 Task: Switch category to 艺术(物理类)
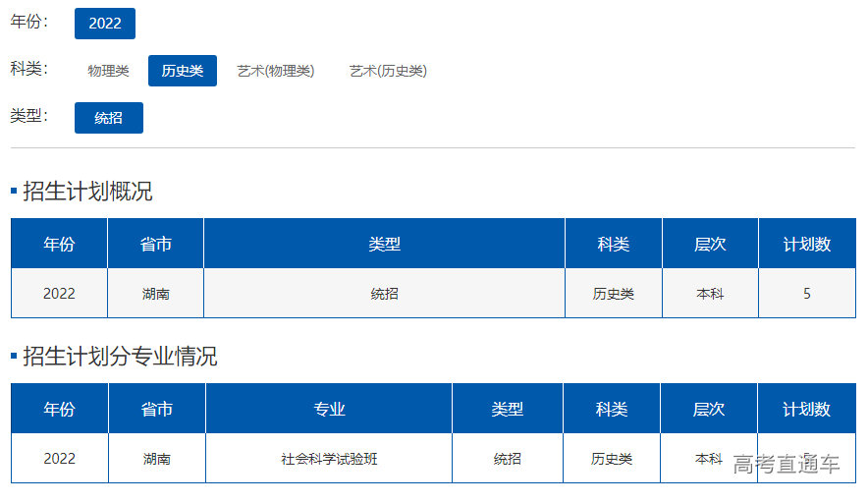coord(276,71)
